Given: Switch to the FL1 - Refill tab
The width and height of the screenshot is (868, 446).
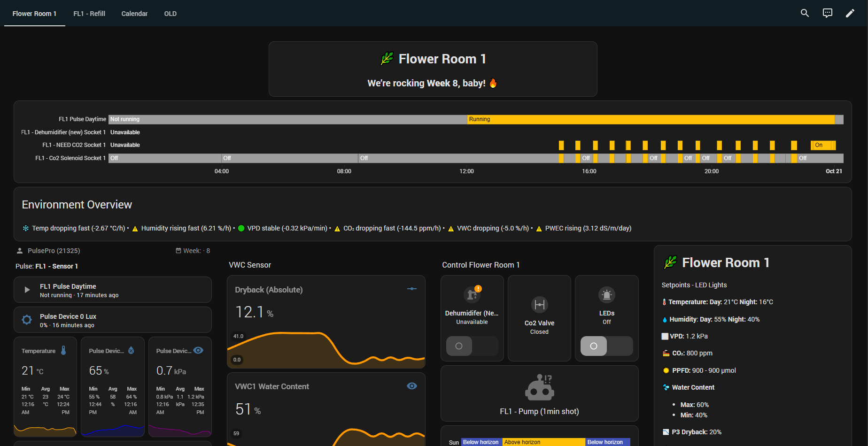Looking at the screenshot, I should [89, 14].
